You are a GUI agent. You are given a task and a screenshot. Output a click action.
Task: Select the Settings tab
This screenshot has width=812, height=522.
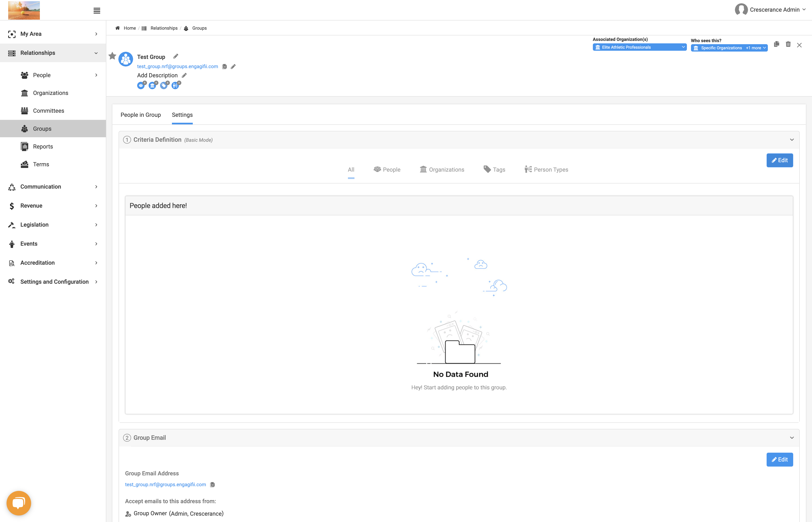(x=182, y=115)
